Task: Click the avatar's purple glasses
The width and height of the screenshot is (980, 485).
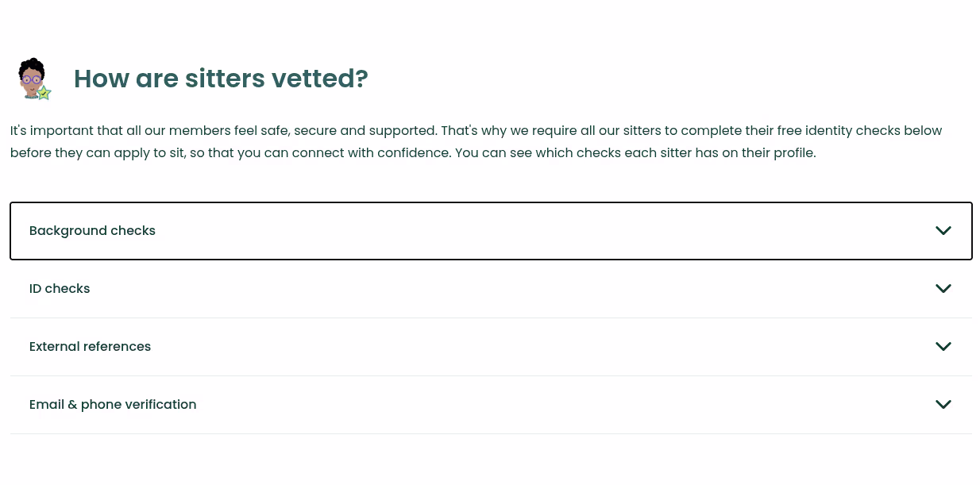Action: pyautogui.click(x=32, y=79)
